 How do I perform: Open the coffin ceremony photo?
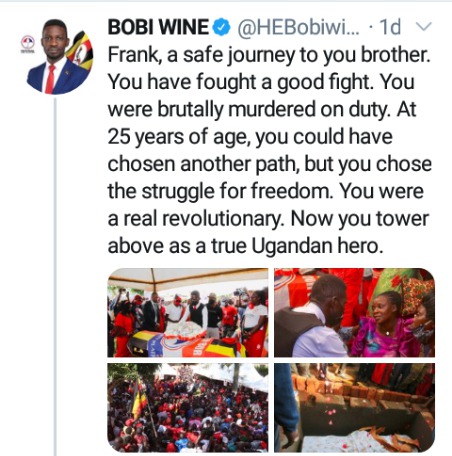pyautogui.click(x=188, y=313)
